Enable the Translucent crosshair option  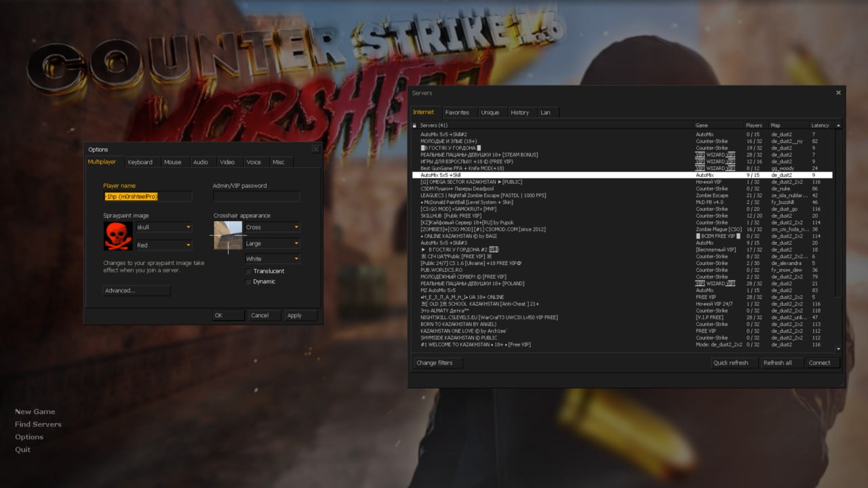point(248,270)
